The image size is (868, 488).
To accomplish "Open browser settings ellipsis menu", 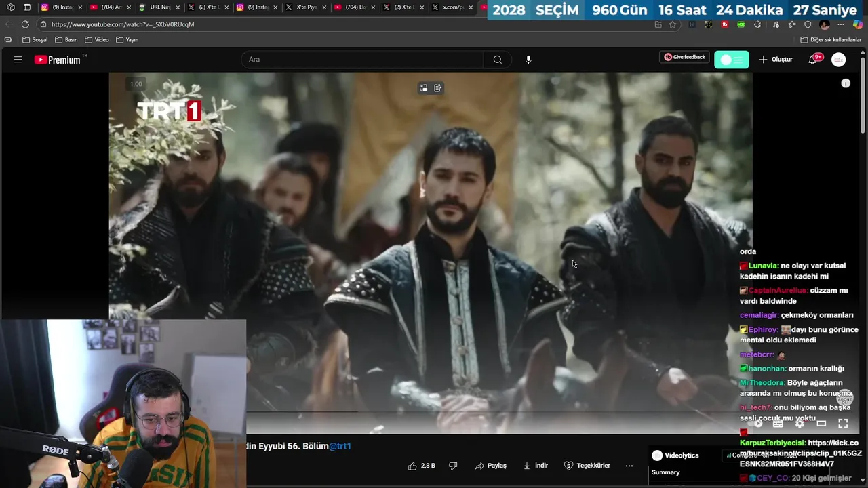I will click(841, 24).
